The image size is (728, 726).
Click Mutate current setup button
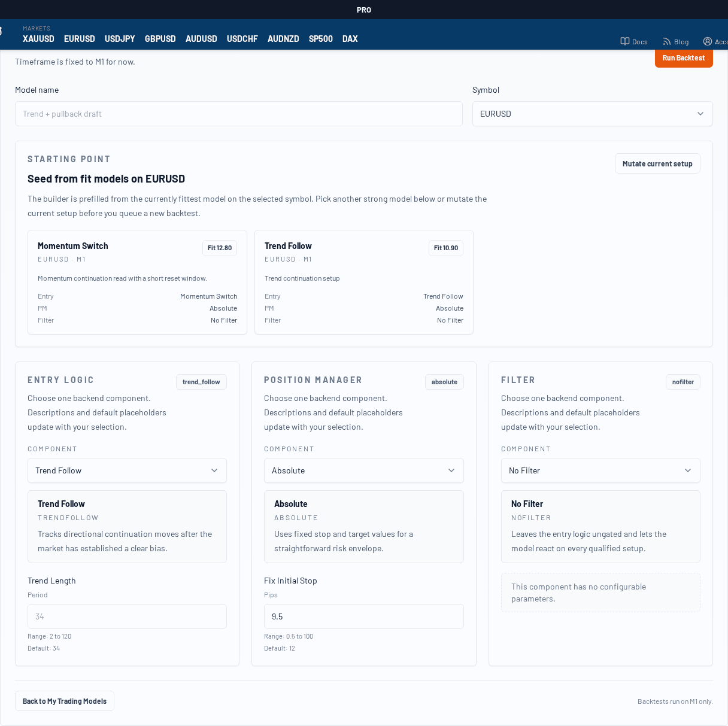(657, 163)
